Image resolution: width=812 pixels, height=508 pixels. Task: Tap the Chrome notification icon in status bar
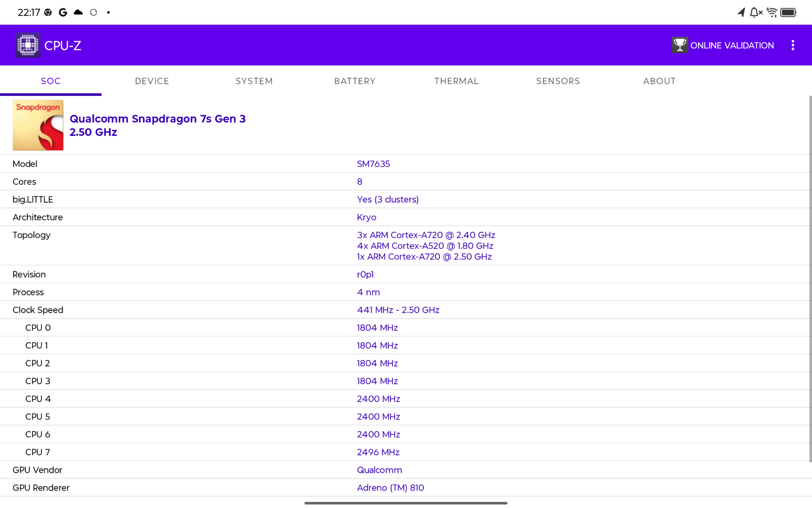48,12
